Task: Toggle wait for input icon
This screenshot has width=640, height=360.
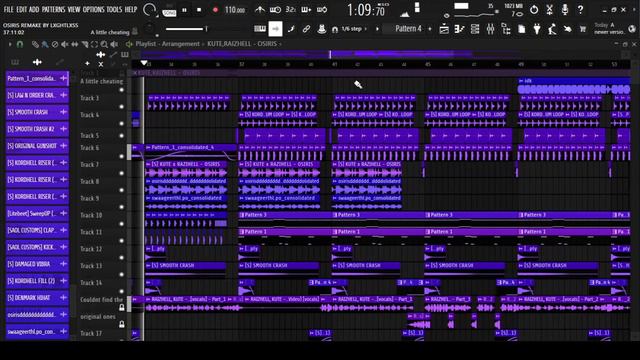Action: point(275,9)
